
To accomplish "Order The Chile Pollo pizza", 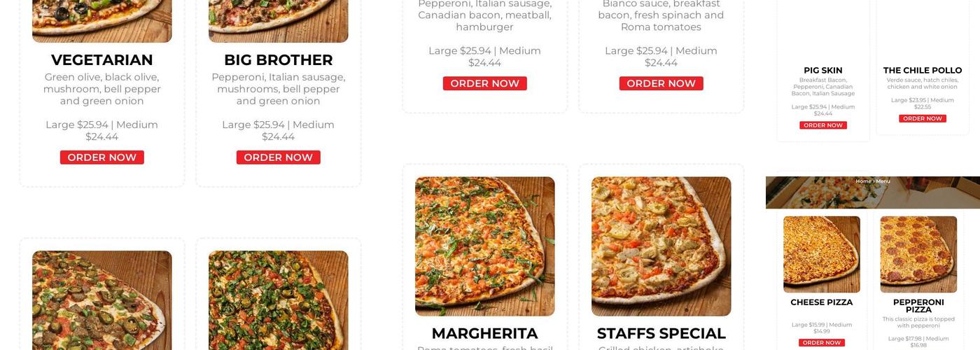I will pyautogui.click(x=923, y=118).
